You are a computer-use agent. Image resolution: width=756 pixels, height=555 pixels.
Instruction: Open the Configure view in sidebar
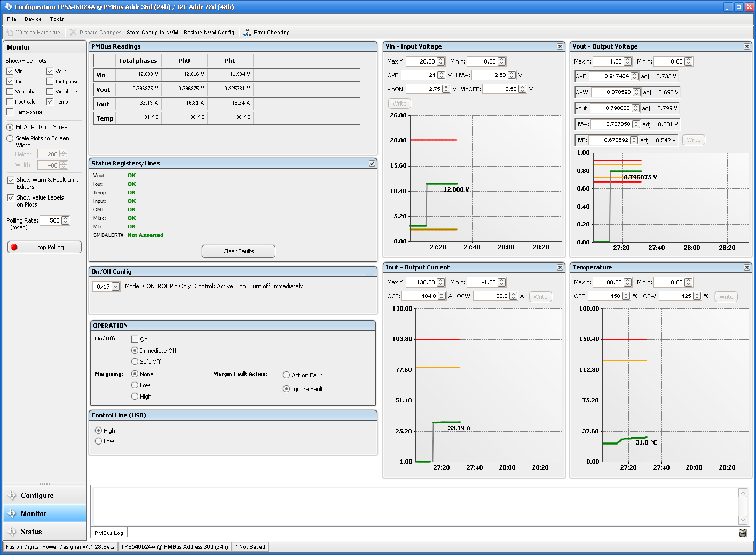pos(37,495)
